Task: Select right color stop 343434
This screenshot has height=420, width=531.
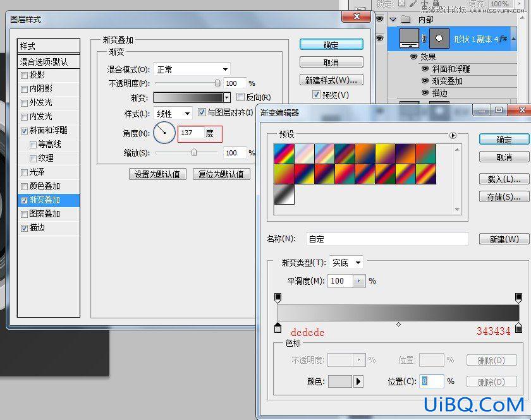Action: [518, 328]
